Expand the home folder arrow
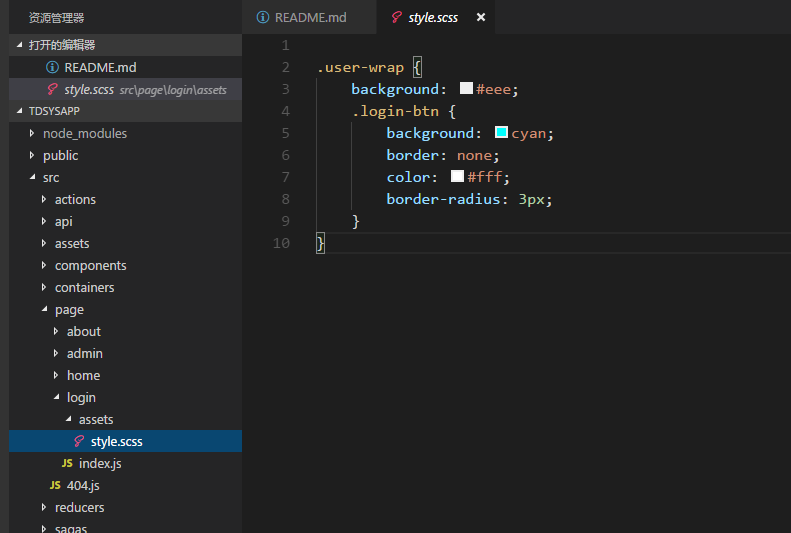The height and width of the screenshot is (533, 791). click(56, 375)
